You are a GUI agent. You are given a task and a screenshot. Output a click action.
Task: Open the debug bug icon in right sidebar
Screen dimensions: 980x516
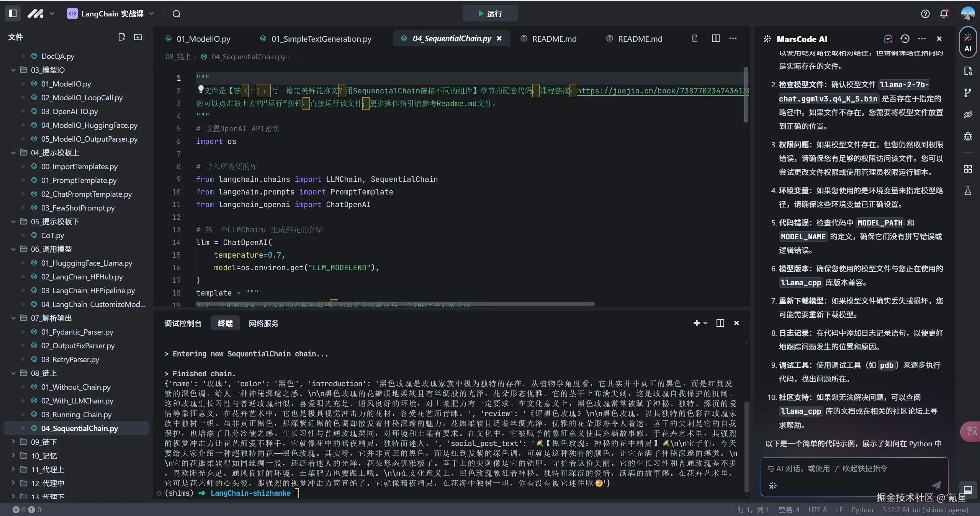click(968, 137)
